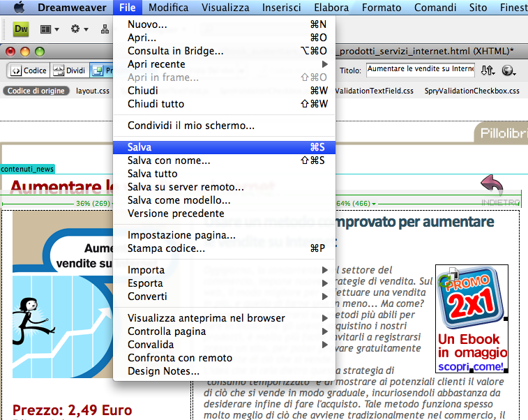This screenshot has width=528, height=420.
Task: Choose Salva su server remoto...
Action: pos(224,187)
